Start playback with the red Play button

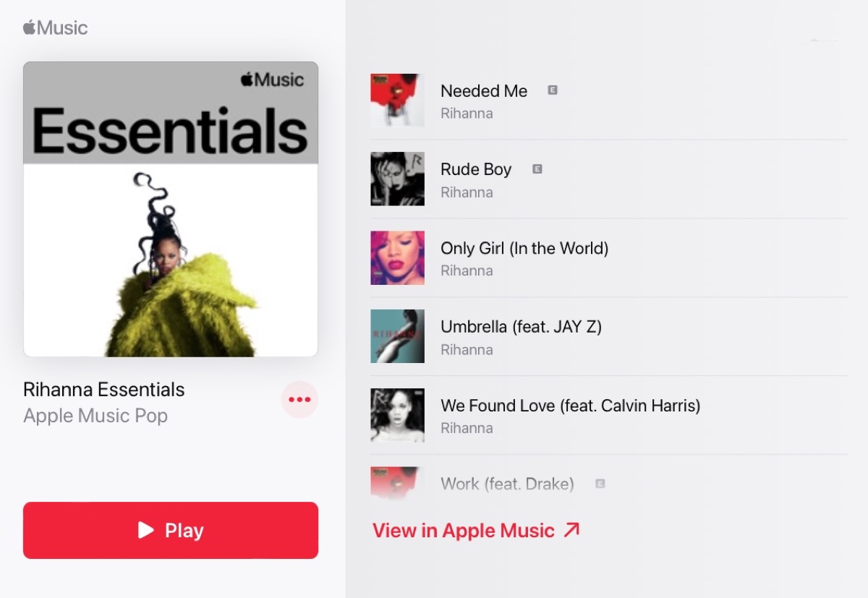171,530
